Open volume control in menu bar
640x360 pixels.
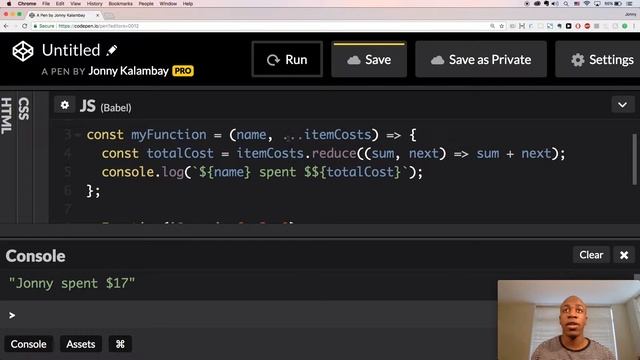pos(555,4)
